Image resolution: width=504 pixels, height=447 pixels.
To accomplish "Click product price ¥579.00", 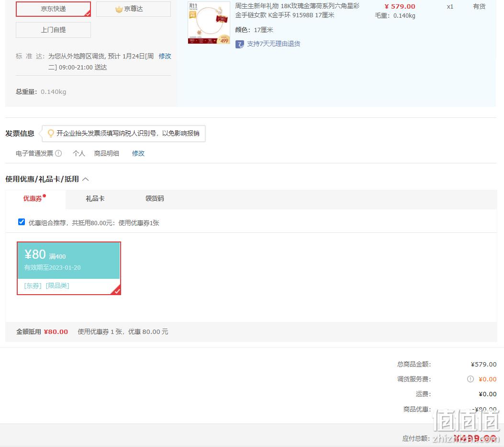I will 400,6.
